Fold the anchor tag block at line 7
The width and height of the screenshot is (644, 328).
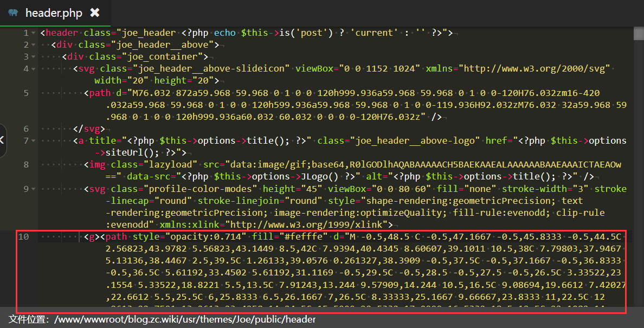pyautogui.click(x=34, y=141)
